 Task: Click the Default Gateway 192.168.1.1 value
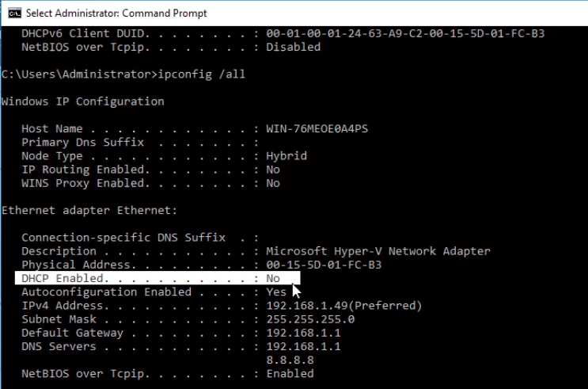click(303, 333)
